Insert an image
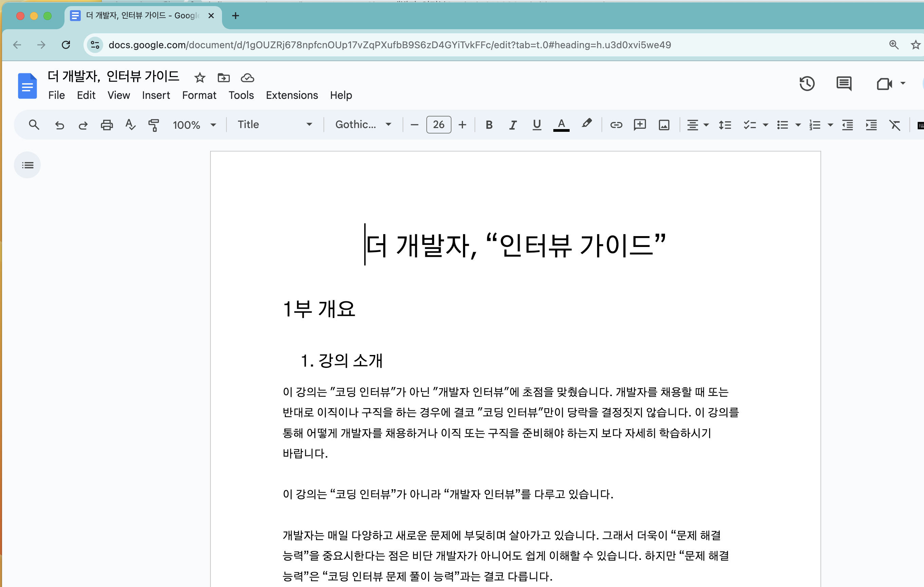The width and height of the screenshot is (924, 587). click(x=664, y=125)
